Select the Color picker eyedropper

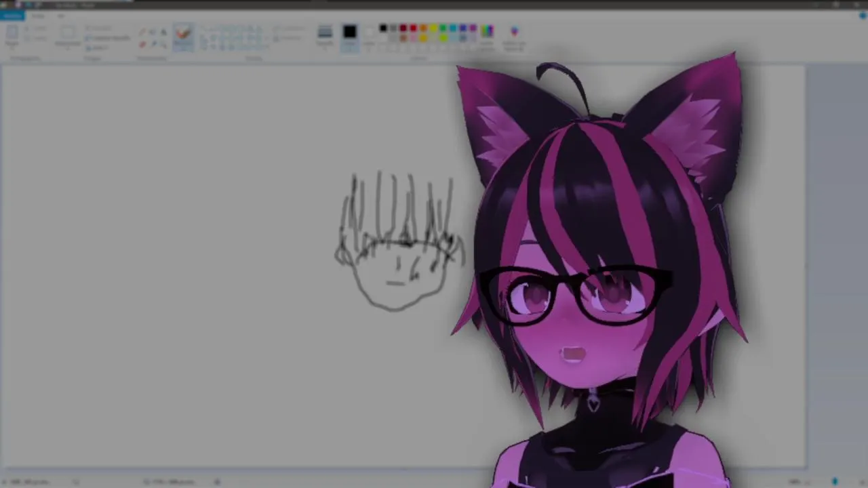click(153, 44)
